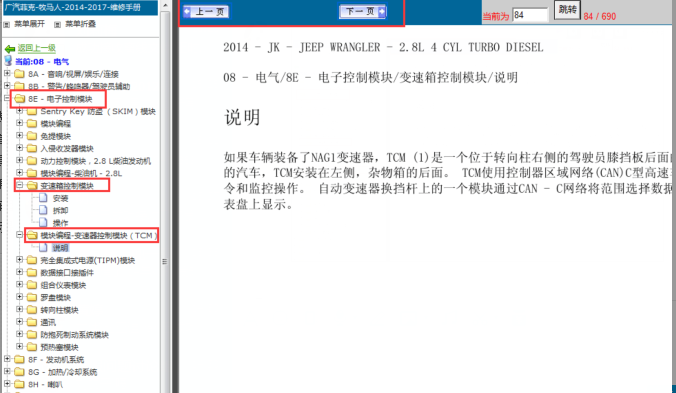Expand the 模块编程-柴油机 - 2.8L node
Screen dimensions: 676x393
pyautogui.click(x=19, y=173)
